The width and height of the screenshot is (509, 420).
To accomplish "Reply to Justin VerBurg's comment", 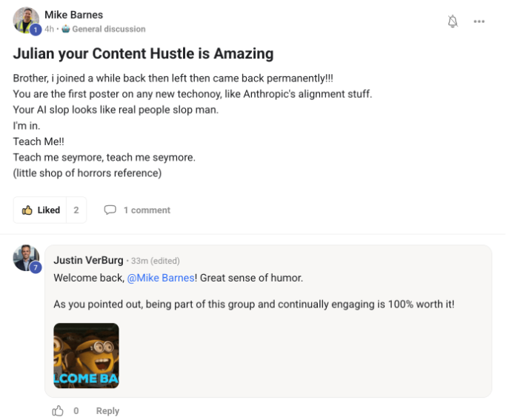I will pyautogui.click(x=107, y=411).
